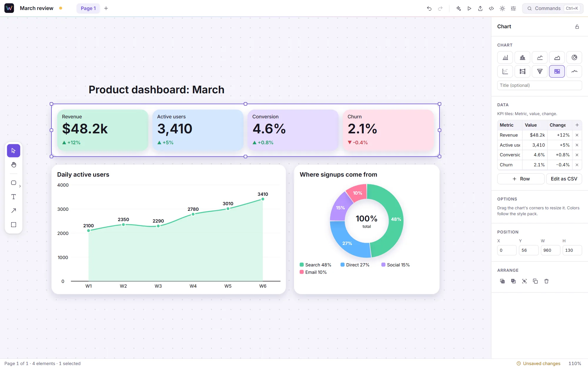Image resolution: width=588 pixels, height=368 pixels.
Task: Click the W position field 960
Action: 550,250
